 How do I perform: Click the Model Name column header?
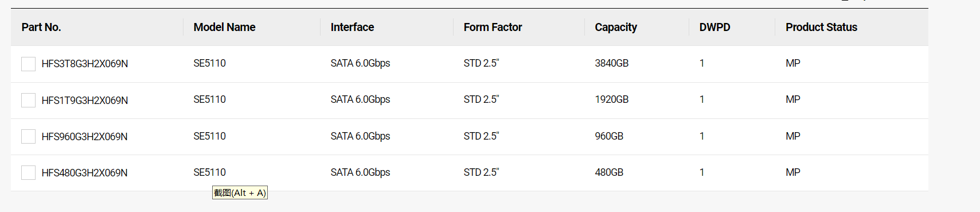(x=224, y=27)
